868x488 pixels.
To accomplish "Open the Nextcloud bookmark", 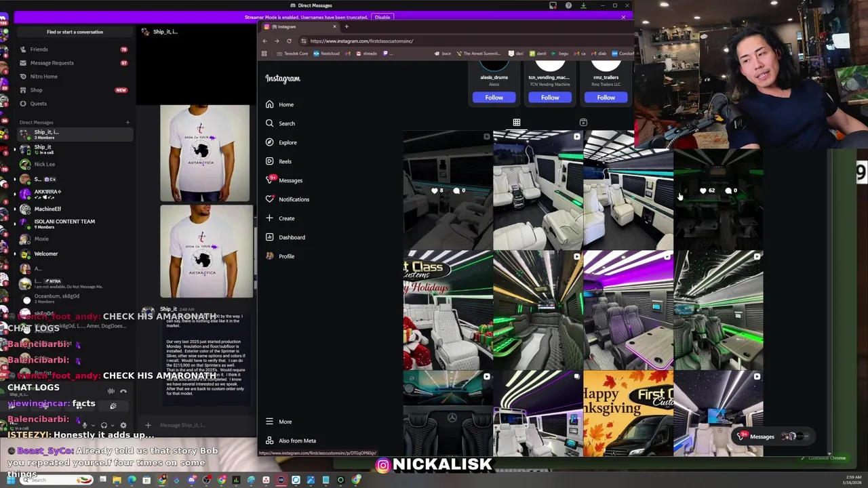I will 327,54.
